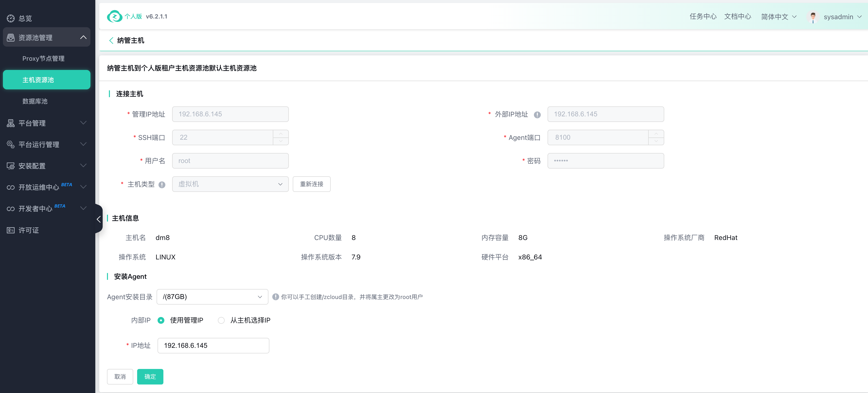
Task: Click the 重新连接 reconnect button
Action: [311, 184]
